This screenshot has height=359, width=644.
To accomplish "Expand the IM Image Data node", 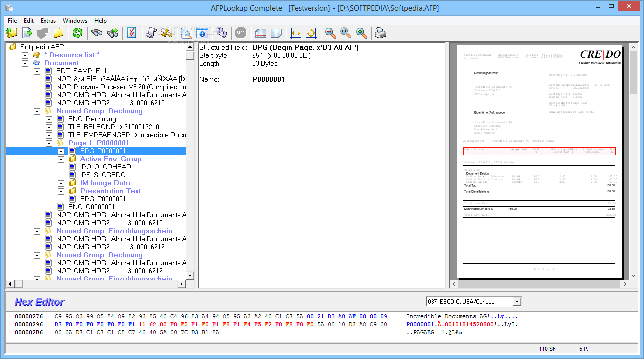I will 61,183.
